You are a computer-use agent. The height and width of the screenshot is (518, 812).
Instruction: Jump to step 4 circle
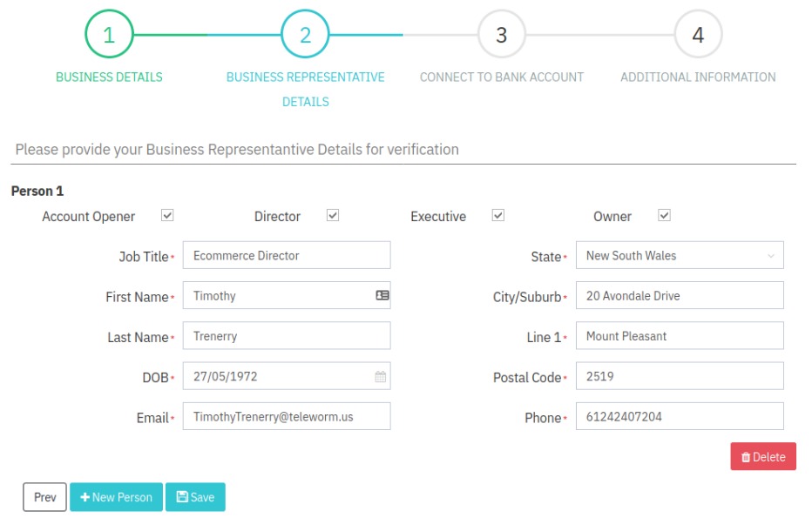(x=698, y=34)
